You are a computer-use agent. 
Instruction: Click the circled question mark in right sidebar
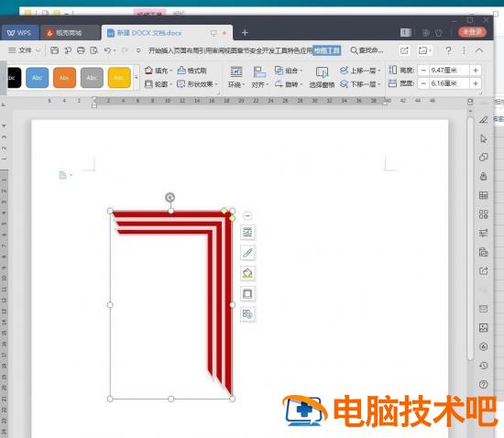pyautogui.click(x=484, y=384)
